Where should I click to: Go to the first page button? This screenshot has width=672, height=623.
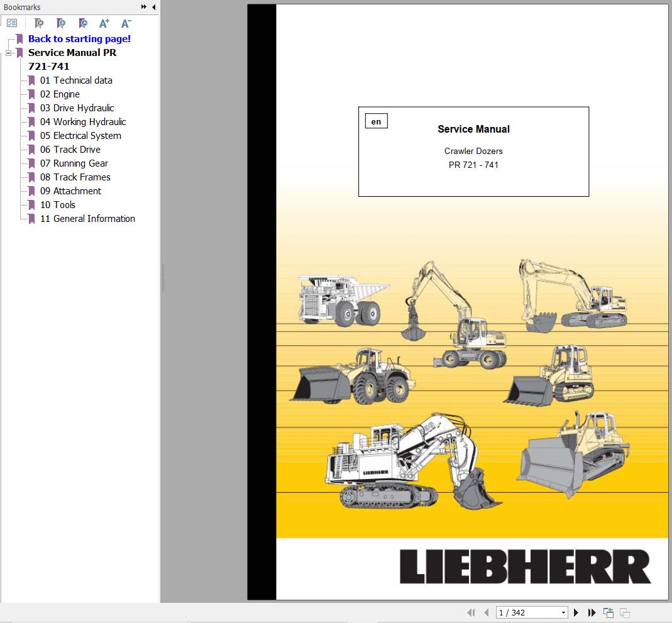click(471, 613)
